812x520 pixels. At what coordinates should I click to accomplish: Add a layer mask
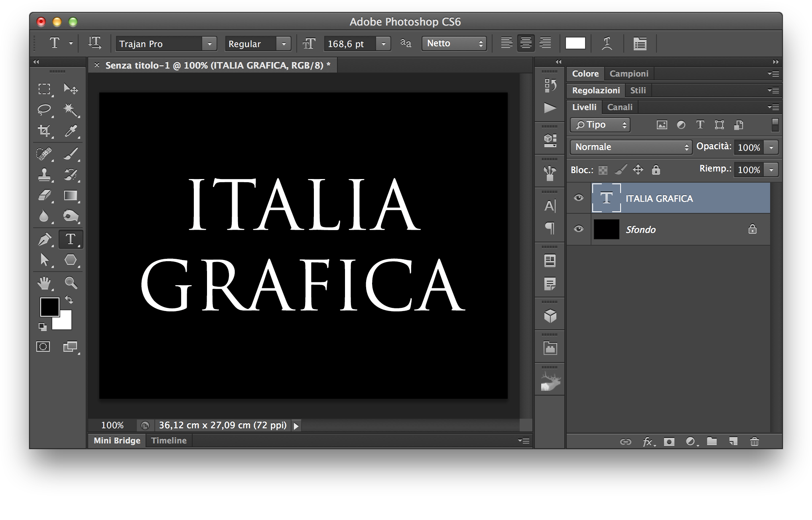(669, 441)
